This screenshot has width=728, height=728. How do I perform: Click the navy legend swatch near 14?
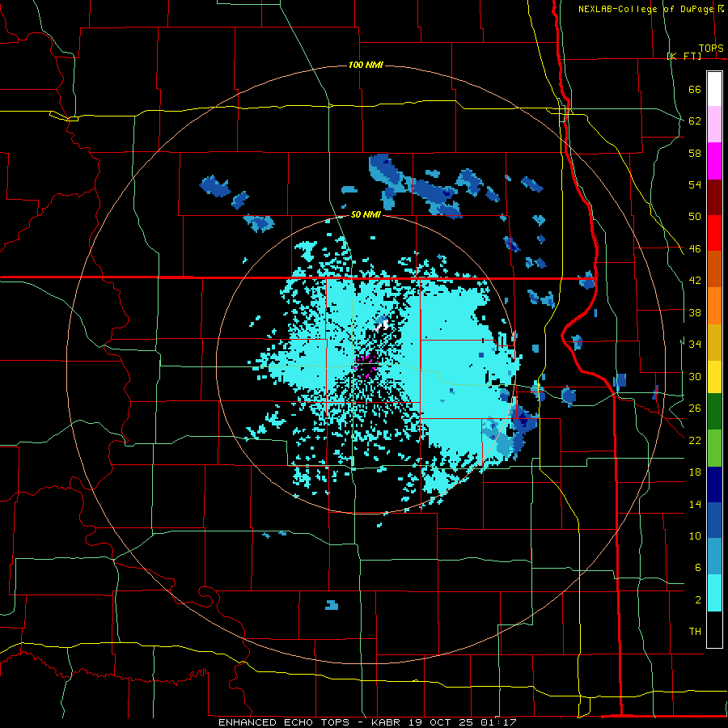pyautogui.click(x=714, y=485)
